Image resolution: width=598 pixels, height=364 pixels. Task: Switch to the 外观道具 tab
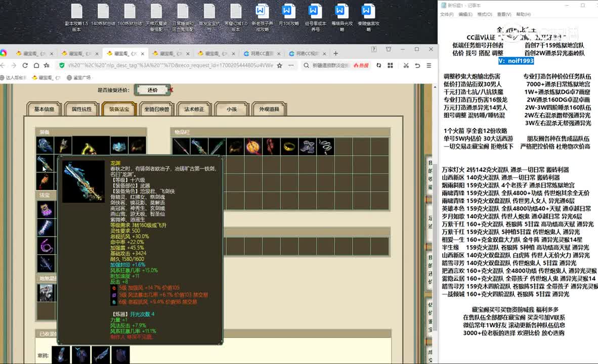coord(269,109)
